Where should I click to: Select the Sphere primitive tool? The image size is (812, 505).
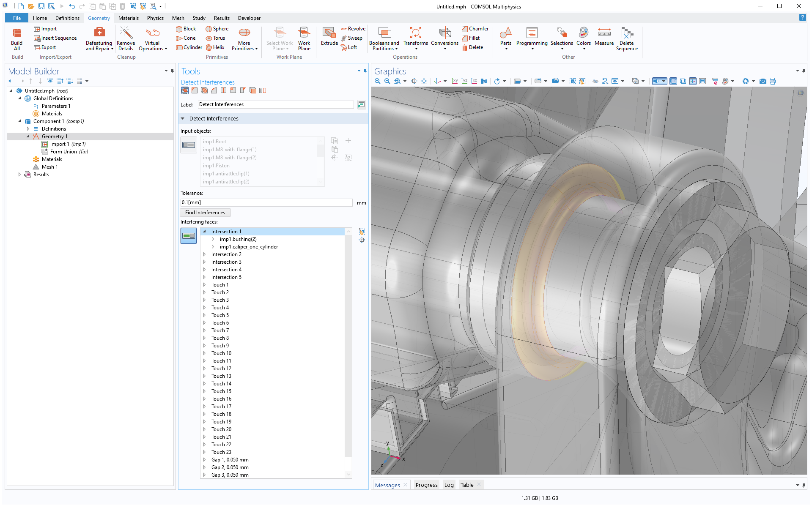click(x=217, y=29)
